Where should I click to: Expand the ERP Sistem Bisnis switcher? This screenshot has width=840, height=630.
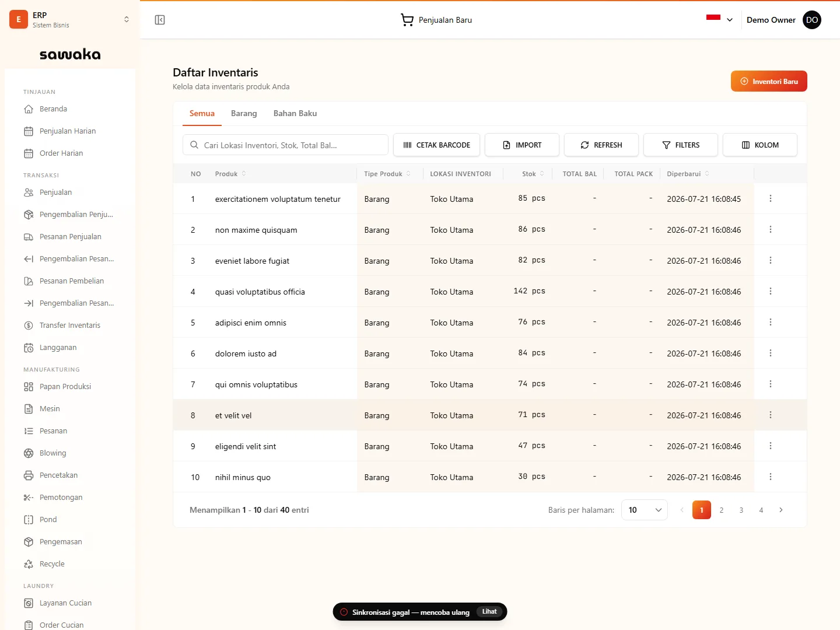(70, 20)
